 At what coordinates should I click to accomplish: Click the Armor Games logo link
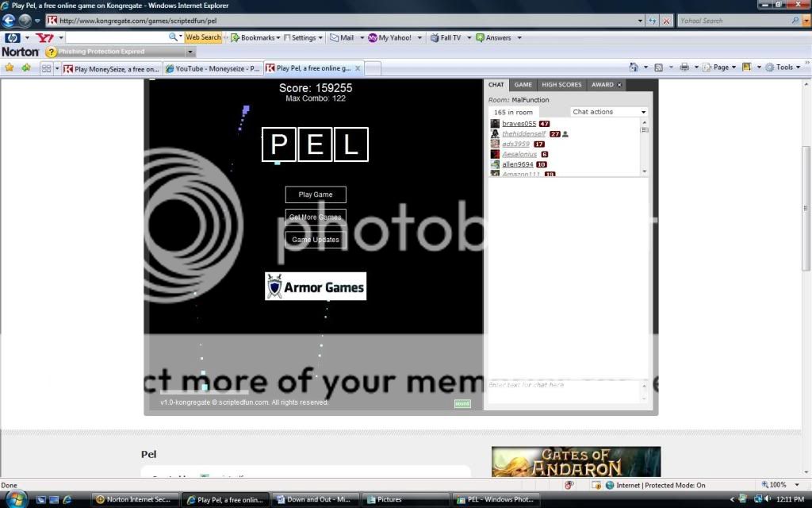tap(316, 287)
